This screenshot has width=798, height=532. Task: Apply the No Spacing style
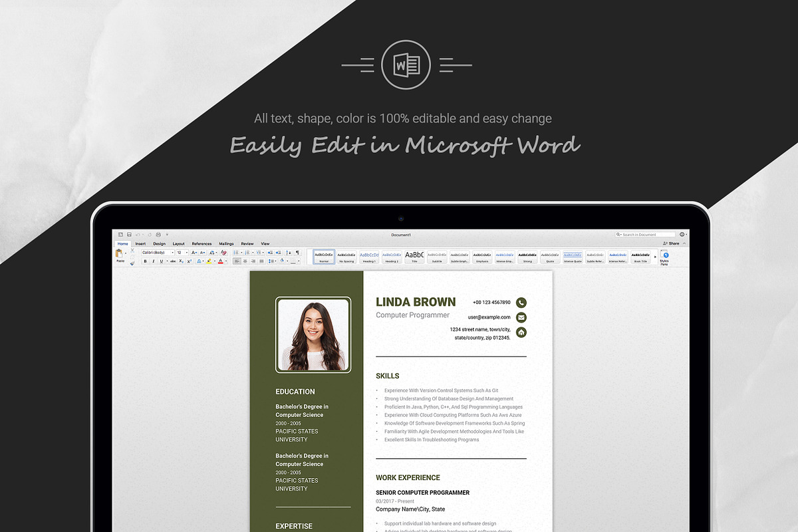coord(346,257)
